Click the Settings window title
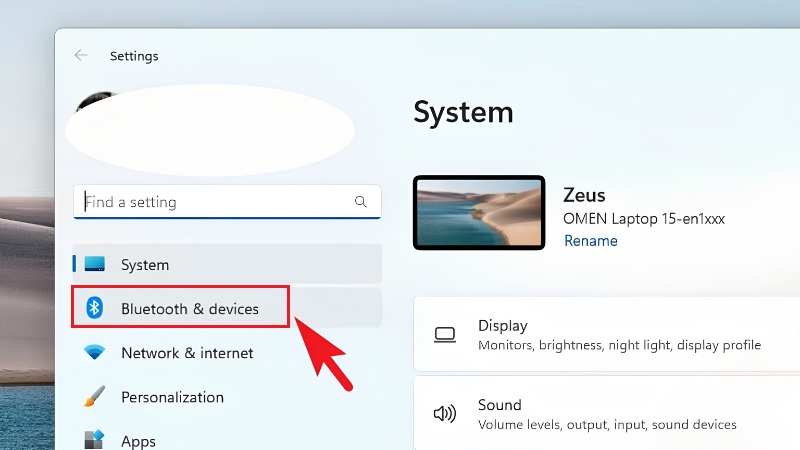The image size is (800, 450). click(x=134, y=56)
